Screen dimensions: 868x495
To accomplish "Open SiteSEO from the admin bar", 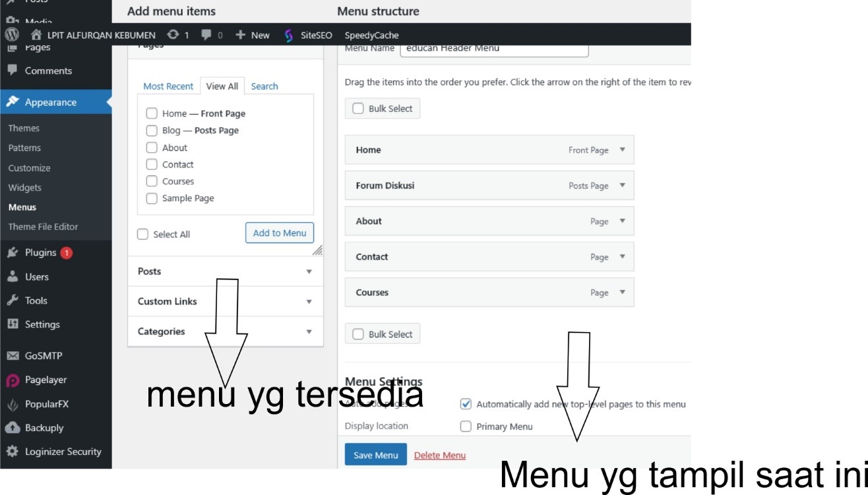I will click(309, 35).
